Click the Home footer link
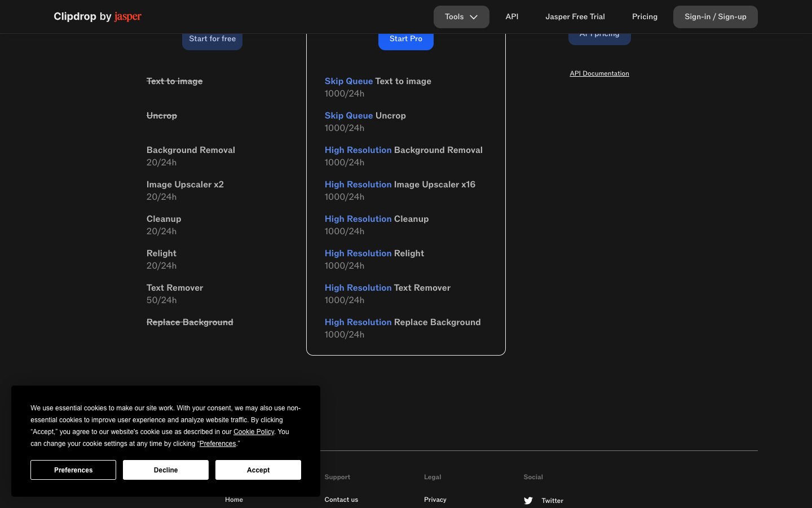This screenshot has height=508, width=812. point(234,500)
